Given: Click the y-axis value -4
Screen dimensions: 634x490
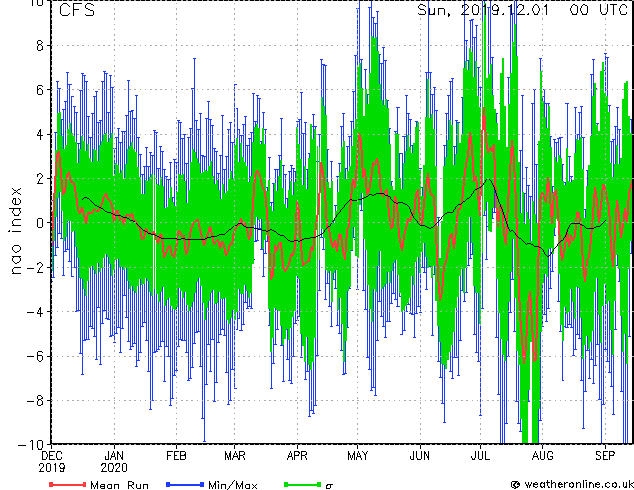Looking at the screenshot, I should tap(35, 312).
